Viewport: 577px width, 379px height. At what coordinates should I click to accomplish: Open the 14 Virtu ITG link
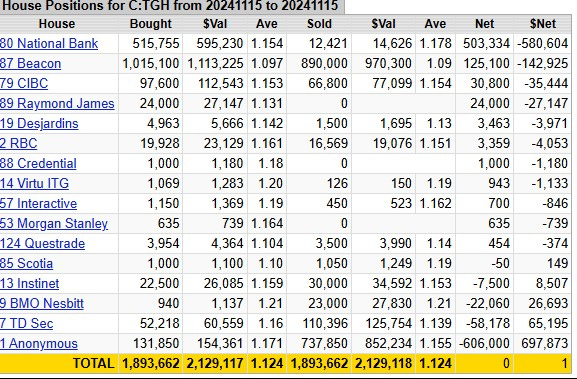coord(34,183)
